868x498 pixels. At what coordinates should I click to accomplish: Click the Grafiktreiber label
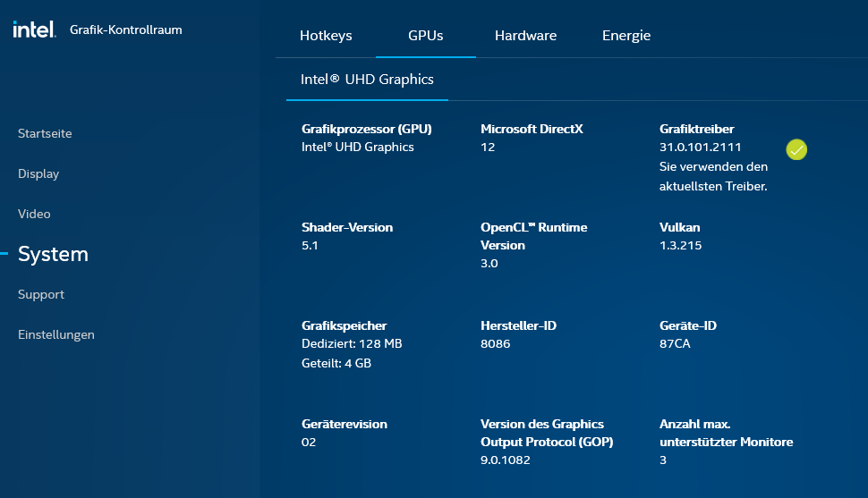coord(696,129)
